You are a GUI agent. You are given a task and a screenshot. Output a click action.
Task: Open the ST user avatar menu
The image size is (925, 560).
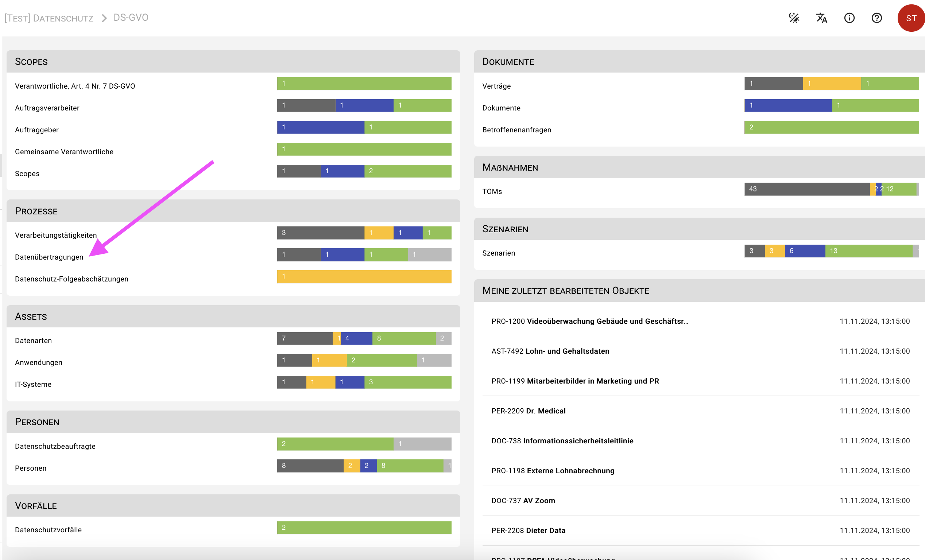pos(911,18)
